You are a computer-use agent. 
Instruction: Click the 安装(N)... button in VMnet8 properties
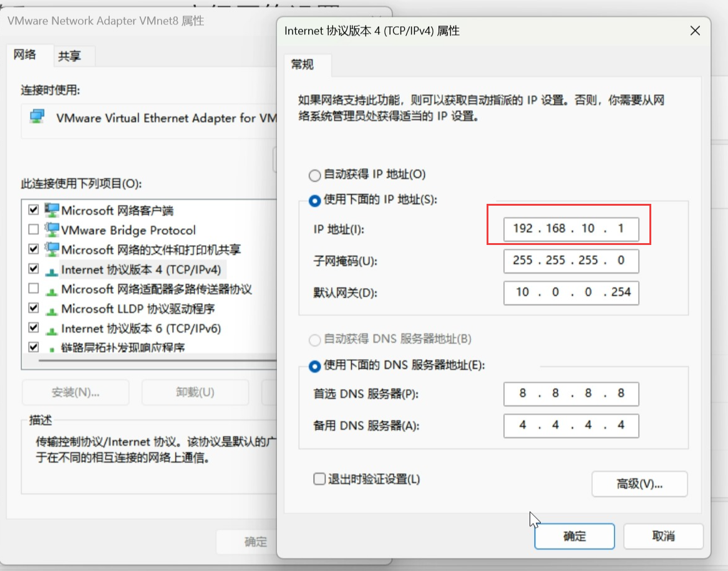click(x=75, y=393)
